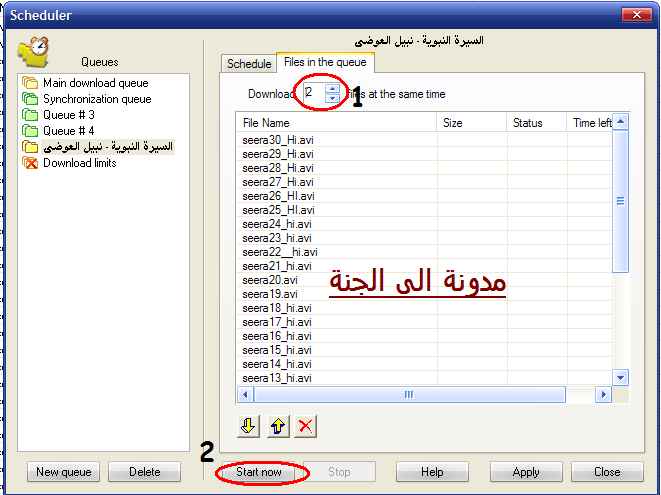
Task: Select file seera21_hi.avi
Action: 277,266
